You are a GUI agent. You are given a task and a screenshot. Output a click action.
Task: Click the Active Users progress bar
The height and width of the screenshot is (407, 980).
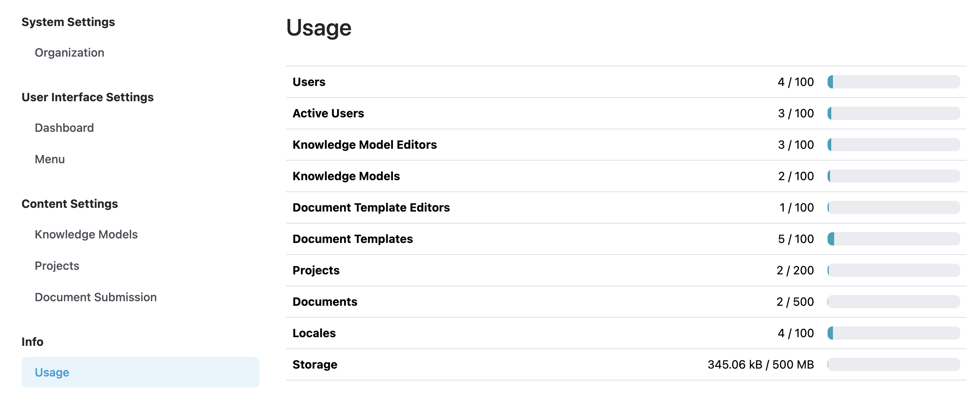click(894, 113)
